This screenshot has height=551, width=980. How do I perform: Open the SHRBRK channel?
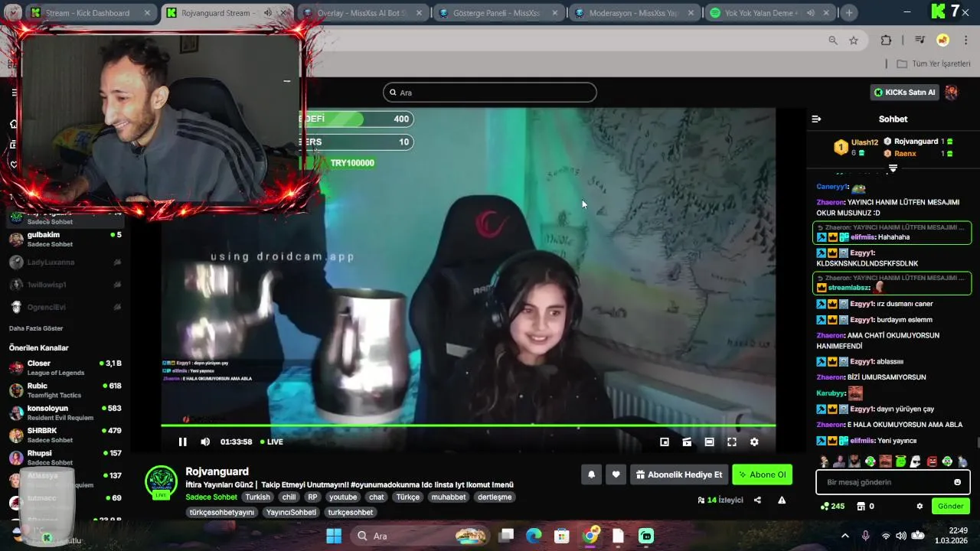(x=65, y=435)
